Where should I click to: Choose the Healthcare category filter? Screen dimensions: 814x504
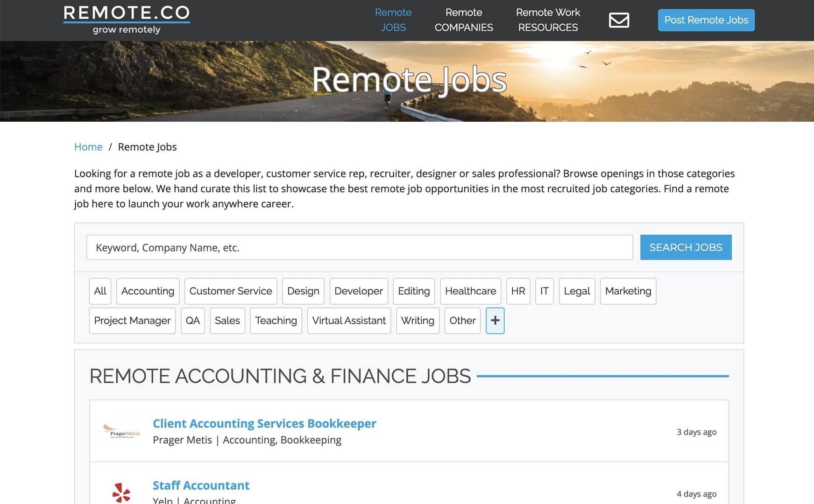[x=470, y=291]
